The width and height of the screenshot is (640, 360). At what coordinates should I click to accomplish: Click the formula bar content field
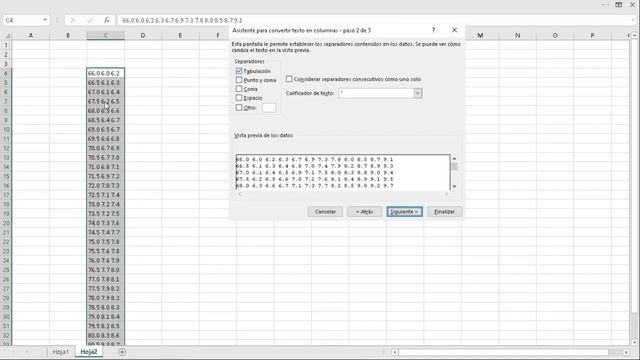[373, 20]
